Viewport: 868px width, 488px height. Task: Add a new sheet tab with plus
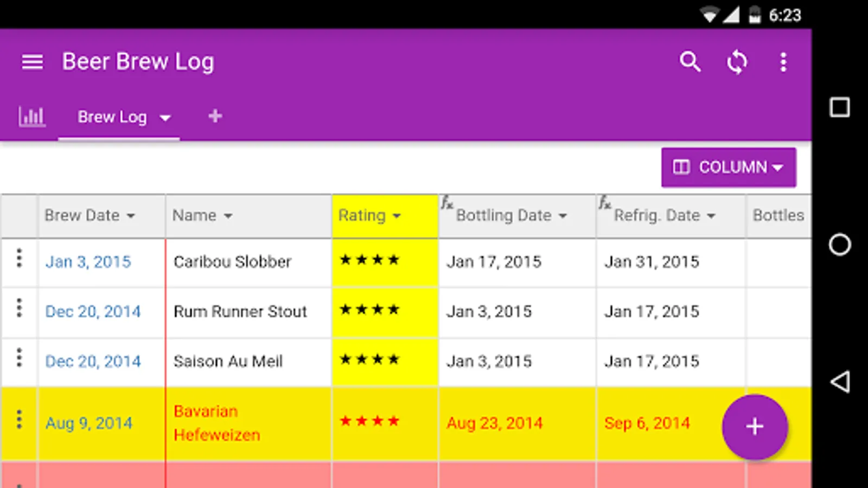(215, 116)
